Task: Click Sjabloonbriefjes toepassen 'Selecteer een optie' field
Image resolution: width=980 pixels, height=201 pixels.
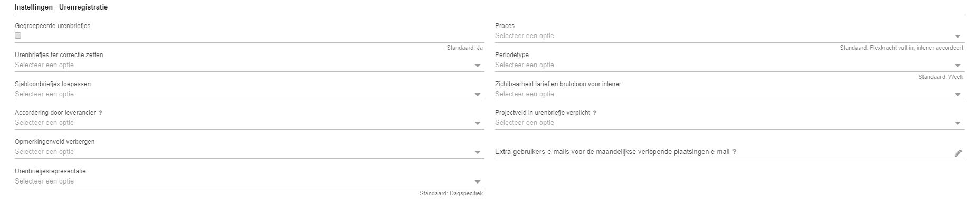Action: [249, 94]
